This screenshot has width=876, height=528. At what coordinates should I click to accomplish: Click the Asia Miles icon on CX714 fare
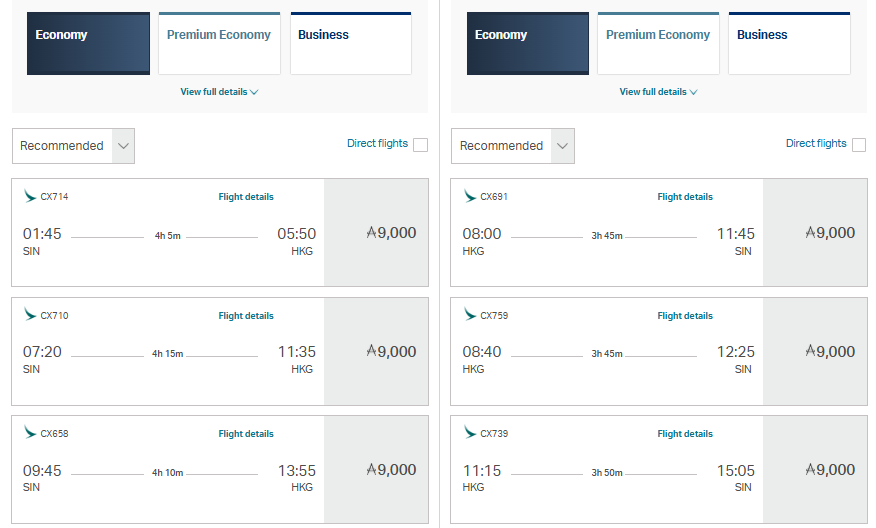tap(372, 232)
